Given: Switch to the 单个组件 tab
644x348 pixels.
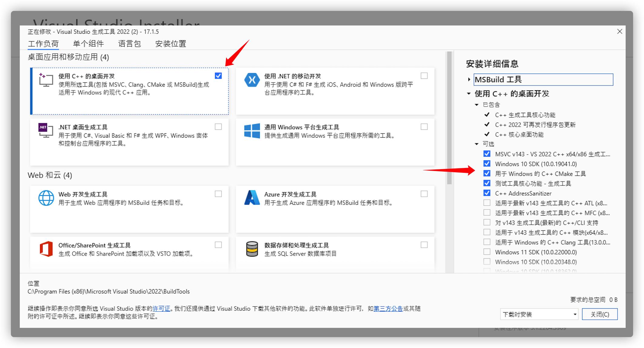Looking at the screenshot, I should tap(88, 44).
